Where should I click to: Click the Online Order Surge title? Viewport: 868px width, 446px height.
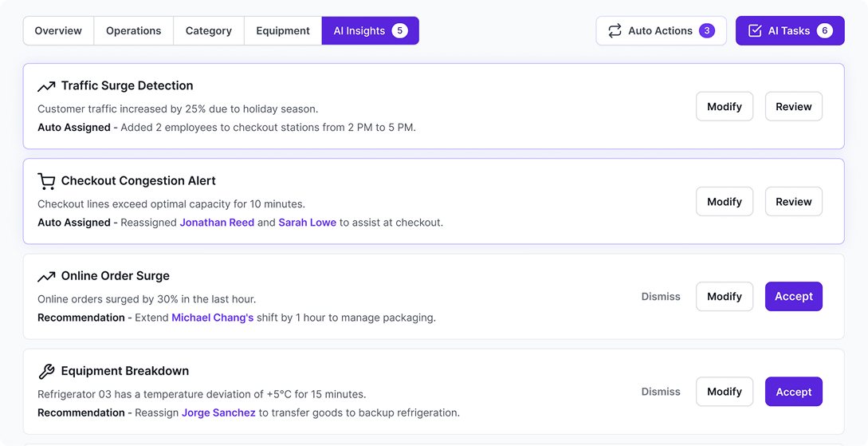115,276
